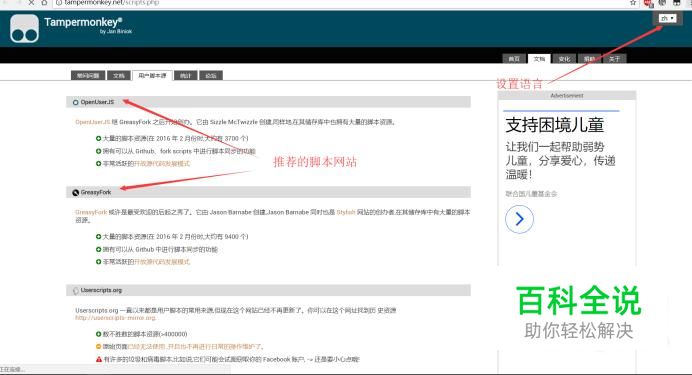
Task: Click the open-source link in GreasyFork bullet list
Action: (162, 262)
